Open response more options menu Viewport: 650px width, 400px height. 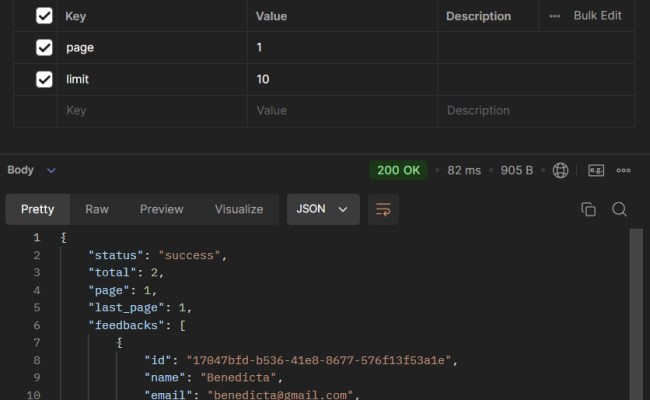click(623, 170)
